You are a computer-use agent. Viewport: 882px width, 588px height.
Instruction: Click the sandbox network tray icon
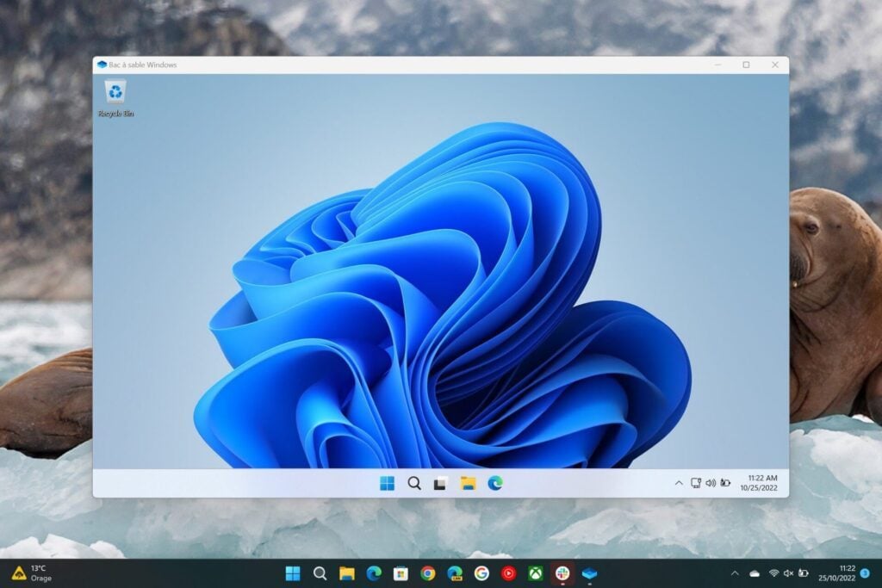coord(696,483)
